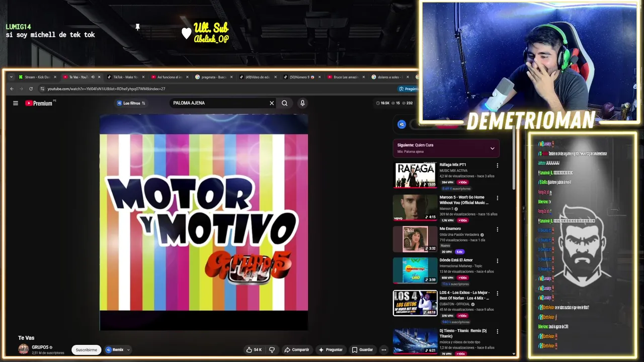The height and width of the screenshot is (362, 644).
Task: Save the video with Guardar button
Action: click(x=362, y=350)
